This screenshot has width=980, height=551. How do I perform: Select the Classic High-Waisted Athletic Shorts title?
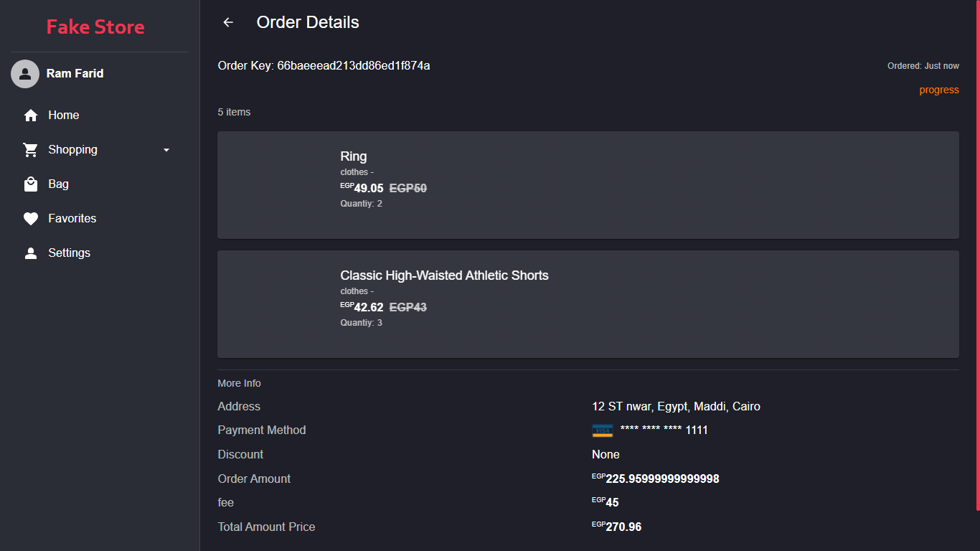(x=444, y=275)
